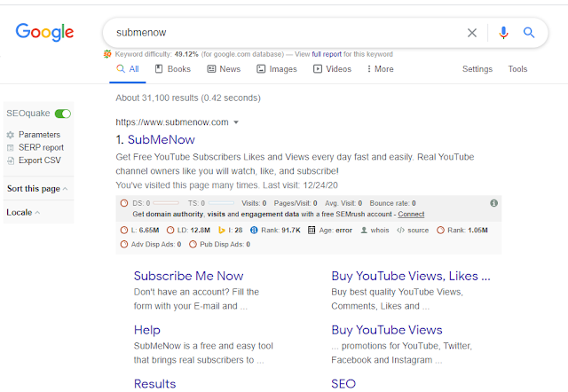Open the SEO sitelink
This screenshot has width=568, height=392.
[343, 384]
